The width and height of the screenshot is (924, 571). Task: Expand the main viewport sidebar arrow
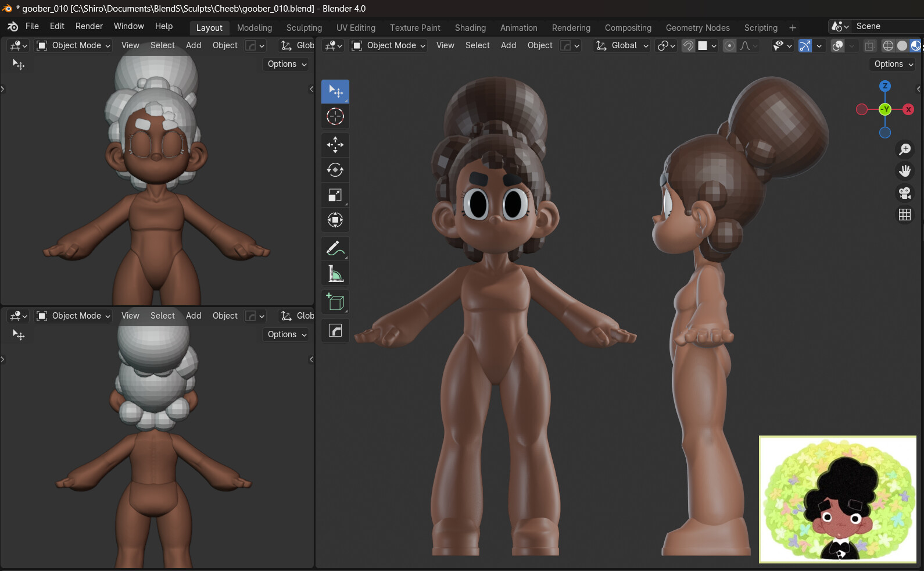click(x=918, y=89)
